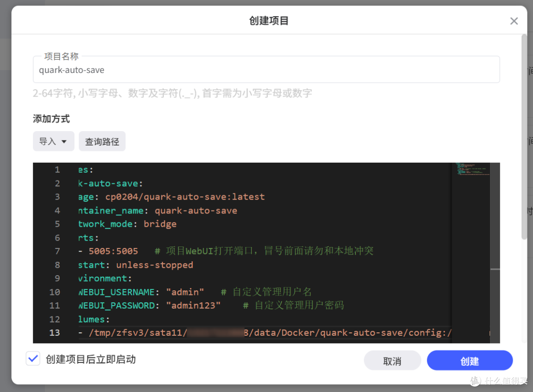533x392 pixels.
Task: Click the "rts:" line
Action: 88,238
